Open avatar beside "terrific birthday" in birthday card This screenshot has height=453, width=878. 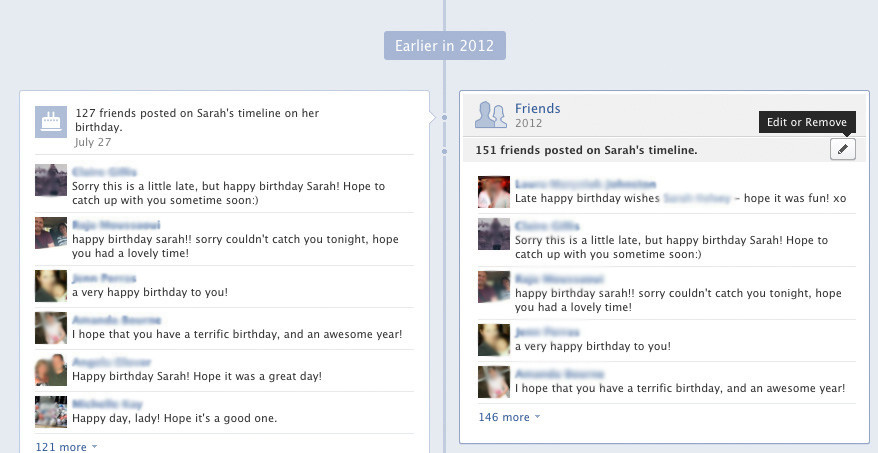[x=51, y=328]
